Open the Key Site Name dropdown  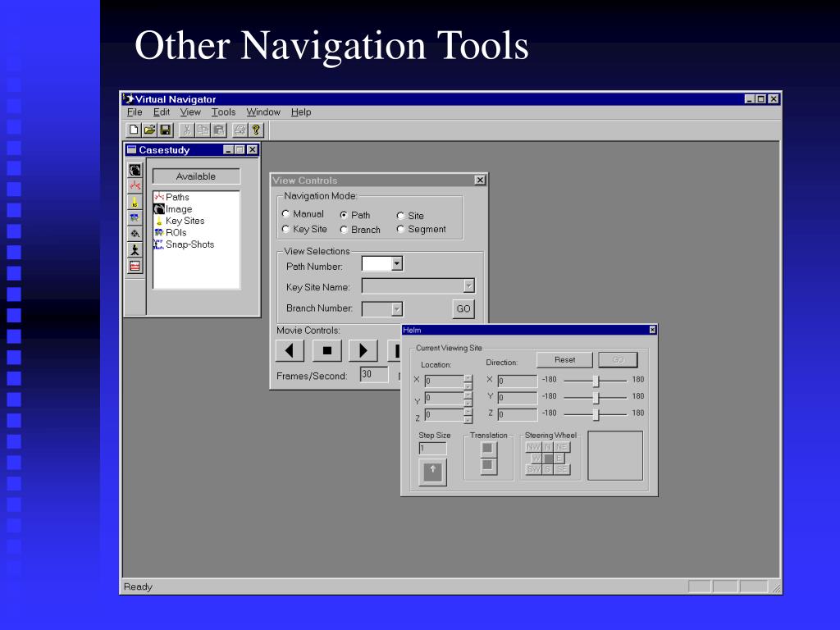pos(468,286)
